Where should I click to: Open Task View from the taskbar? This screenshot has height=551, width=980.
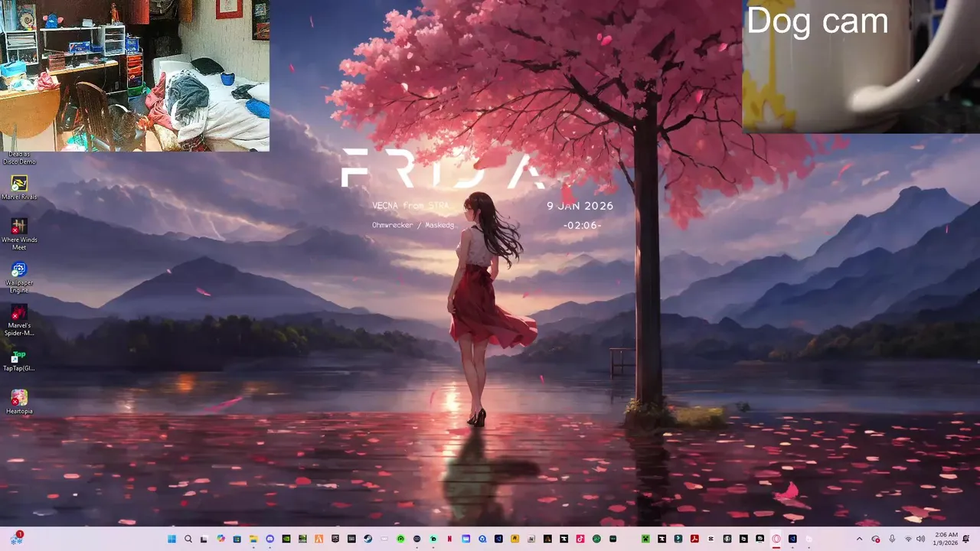[x=204, y=539]
